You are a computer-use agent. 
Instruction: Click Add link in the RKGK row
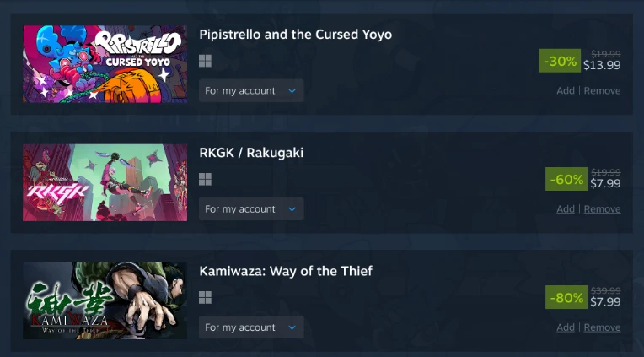coord(566,209)
